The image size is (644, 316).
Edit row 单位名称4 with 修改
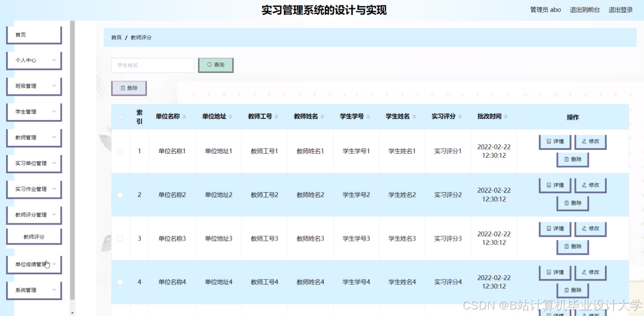pos(591,272)
